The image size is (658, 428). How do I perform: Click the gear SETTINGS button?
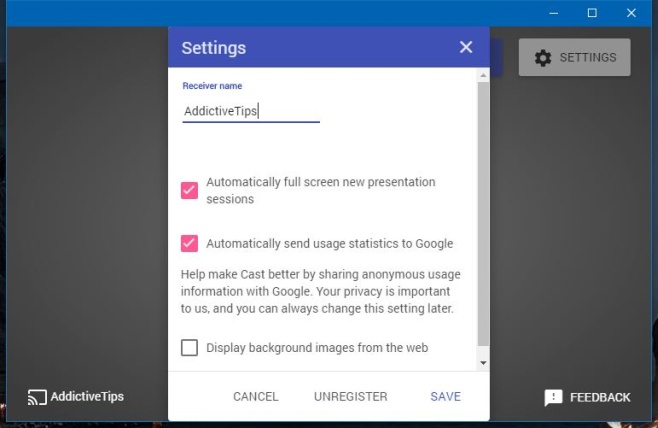click(574, 57)
